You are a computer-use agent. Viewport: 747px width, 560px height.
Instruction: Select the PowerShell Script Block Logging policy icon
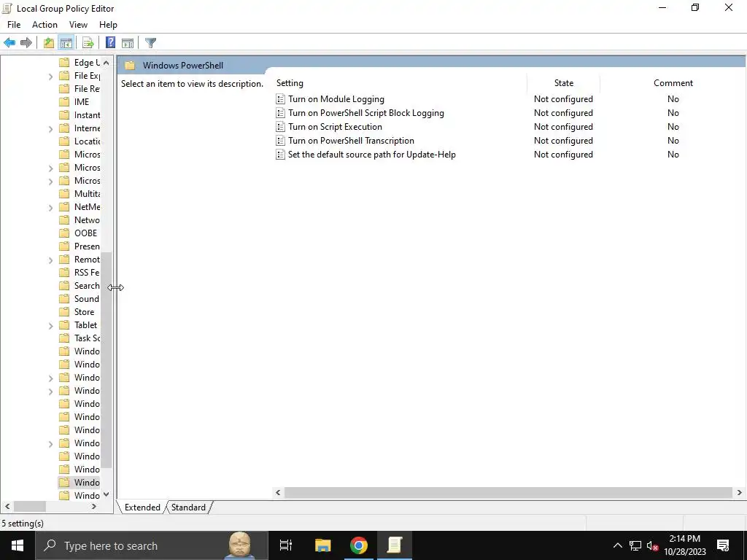coord(281,113)
